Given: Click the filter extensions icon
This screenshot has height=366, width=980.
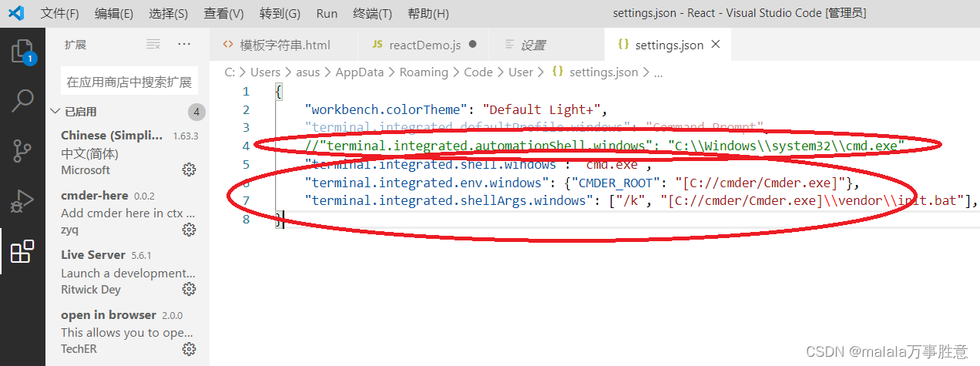Looking at the screenshot, I should [153, 45].
